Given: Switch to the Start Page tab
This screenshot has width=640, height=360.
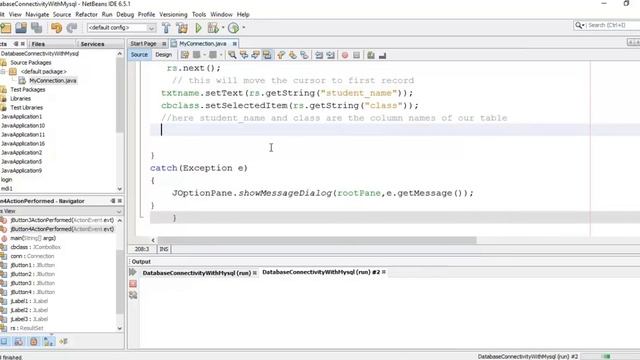Looking at the screenshot, I should tap(144, 43).
